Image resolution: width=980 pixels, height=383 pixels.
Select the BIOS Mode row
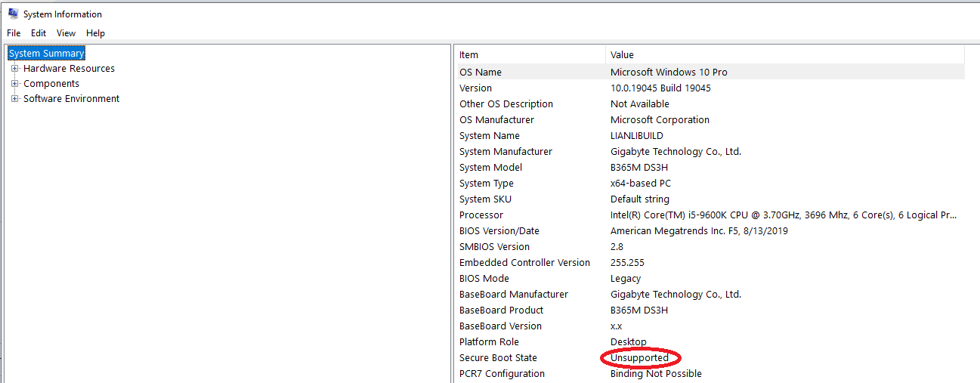tap(710, 279)
